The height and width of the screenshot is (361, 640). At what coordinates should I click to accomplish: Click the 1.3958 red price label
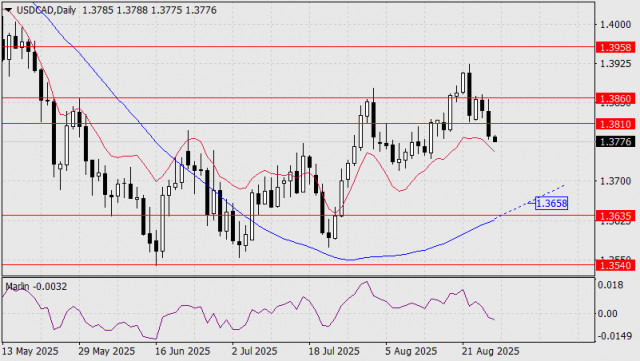[616, 47]
